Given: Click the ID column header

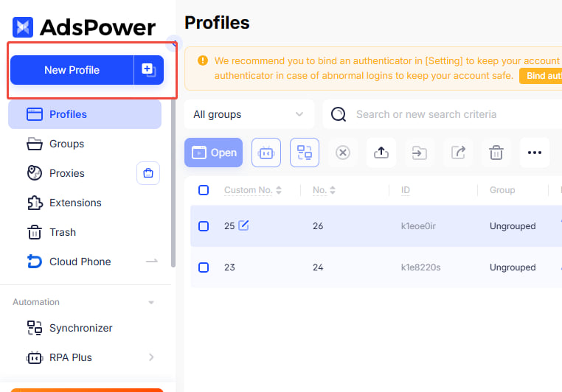Looking at the screenshot, I should (405, 190).
